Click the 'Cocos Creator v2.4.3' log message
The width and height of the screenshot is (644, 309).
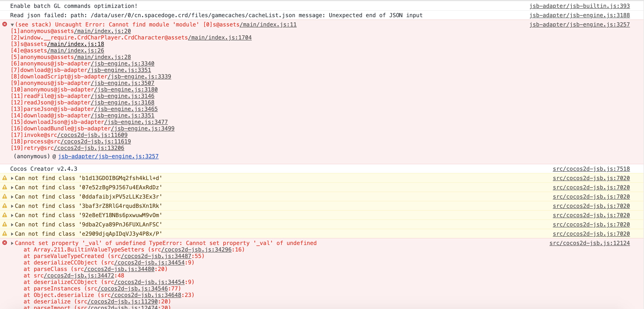(44, 169)
